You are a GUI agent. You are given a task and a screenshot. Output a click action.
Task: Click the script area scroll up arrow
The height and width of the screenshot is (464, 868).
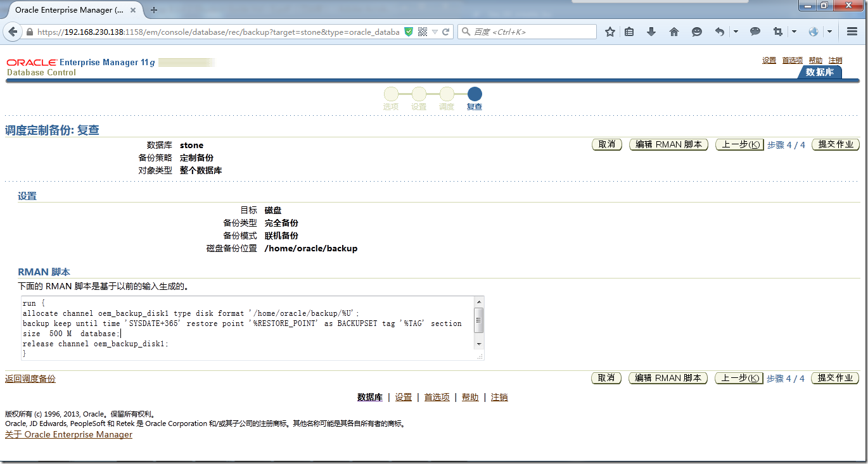(x=479, y=302)
